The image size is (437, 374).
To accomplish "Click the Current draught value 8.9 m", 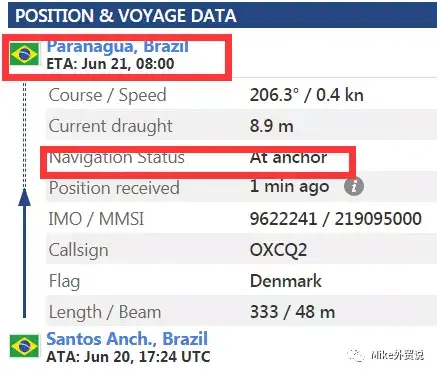I will pos(272,126).
